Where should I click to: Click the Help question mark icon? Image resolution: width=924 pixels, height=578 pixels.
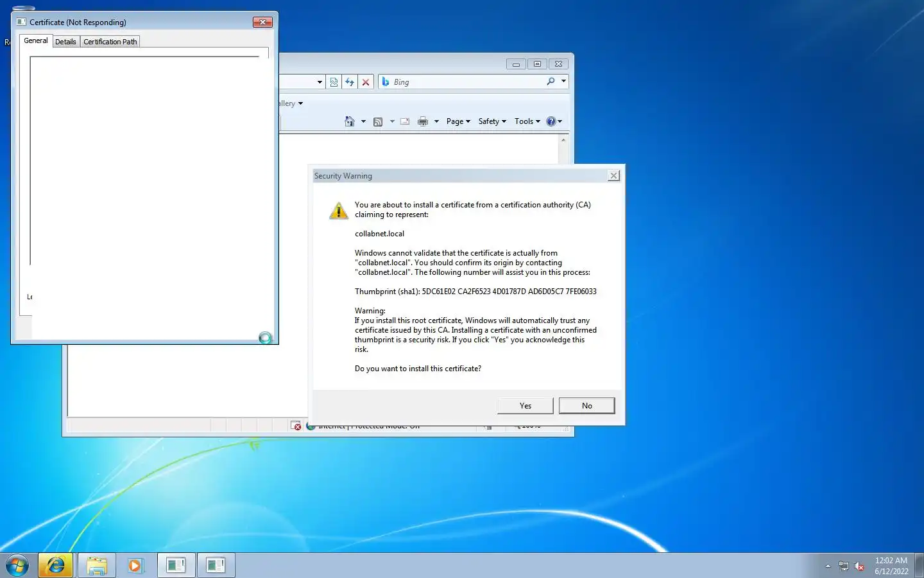point(551,121)
